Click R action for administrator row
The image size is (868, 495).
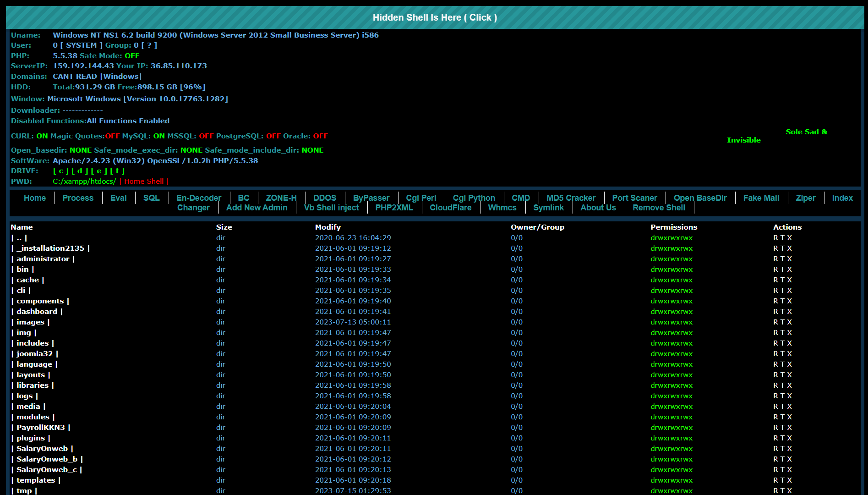click(776, 259)
